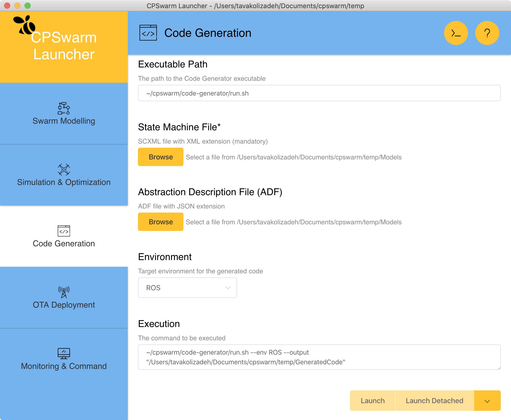Click the Launch Detached button
Screen dimensions: 511x420
tap(434, 401)
